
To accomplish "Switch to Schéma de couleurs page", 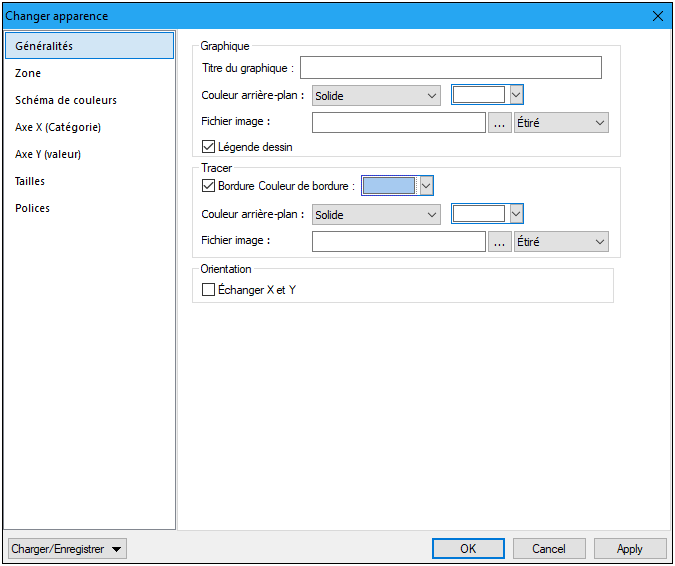I will coord(66,100).
